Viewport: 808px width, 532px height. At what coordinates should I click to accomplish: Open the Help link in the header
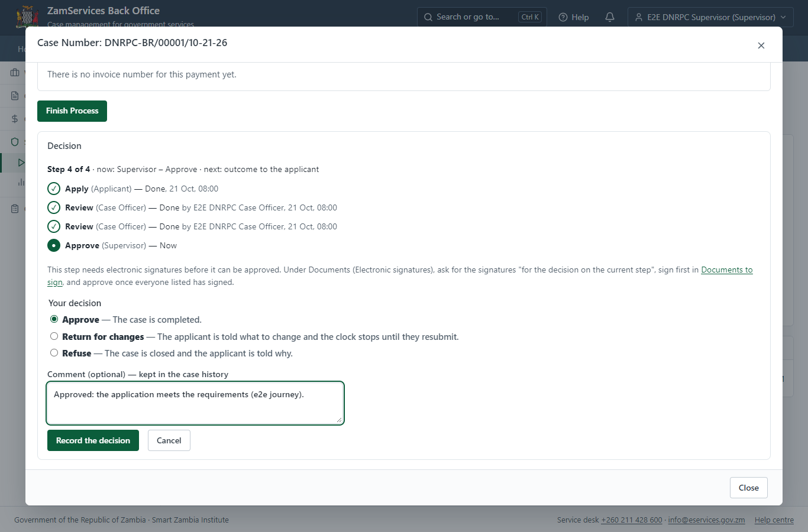pyautogui.click(x=574, y=17)
